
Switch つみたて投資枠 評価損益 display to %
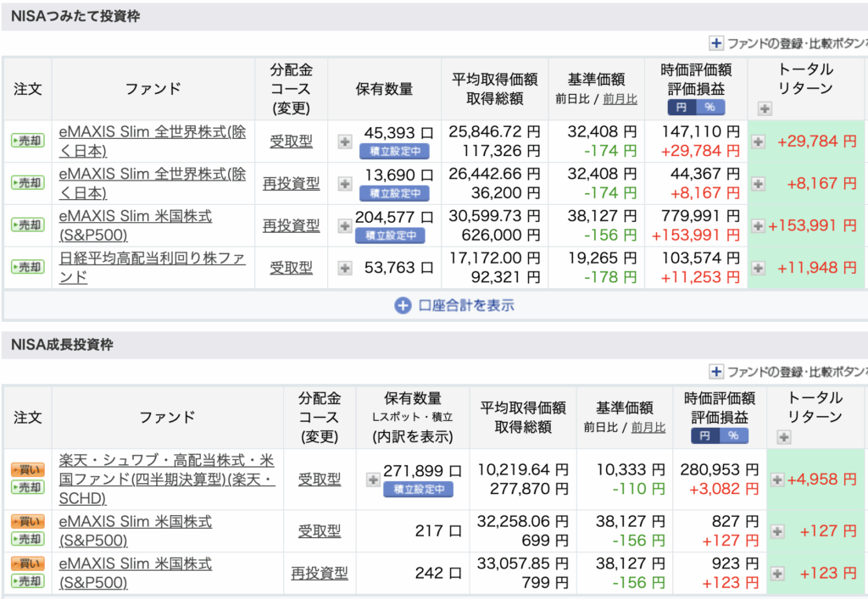[710, 108]
